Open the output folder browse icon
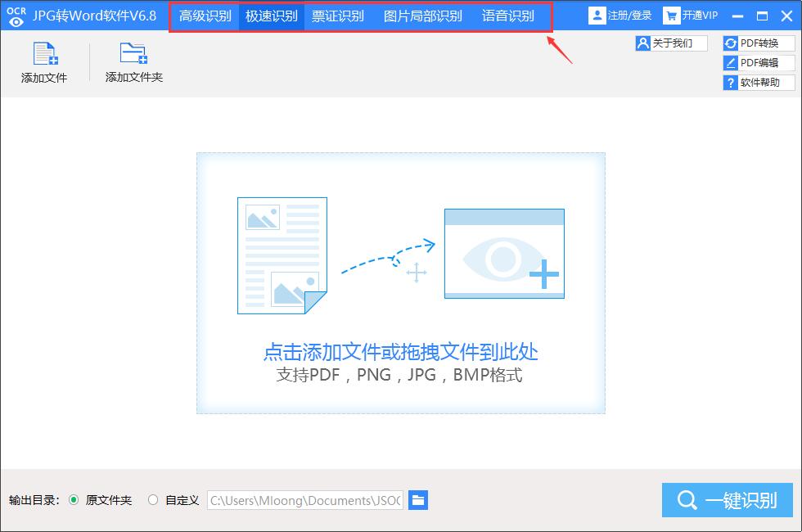This screenshot has width=802, height=532. point(418,500)
